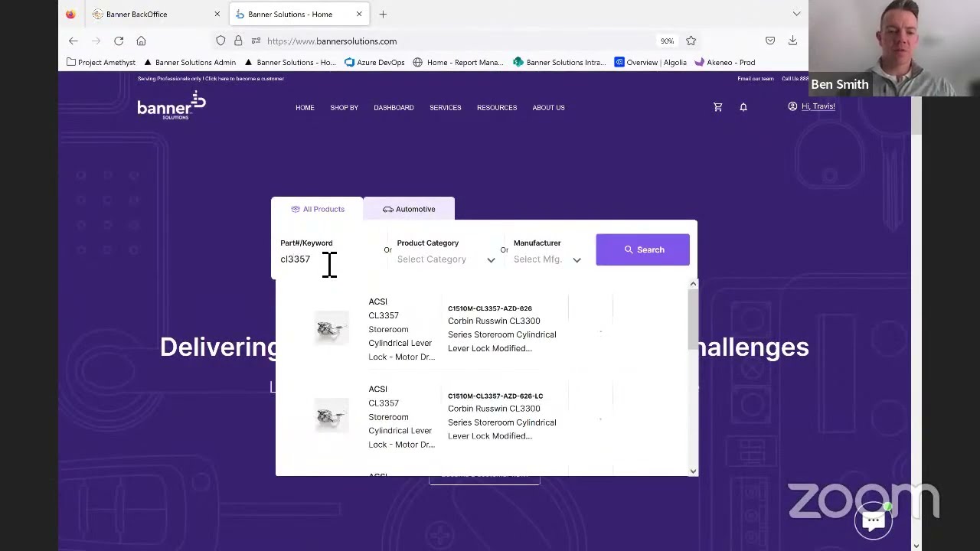Viewport: 980px width, 551px height.
Task: Open the Pocket save icon
Action: (x=770, y=41)
